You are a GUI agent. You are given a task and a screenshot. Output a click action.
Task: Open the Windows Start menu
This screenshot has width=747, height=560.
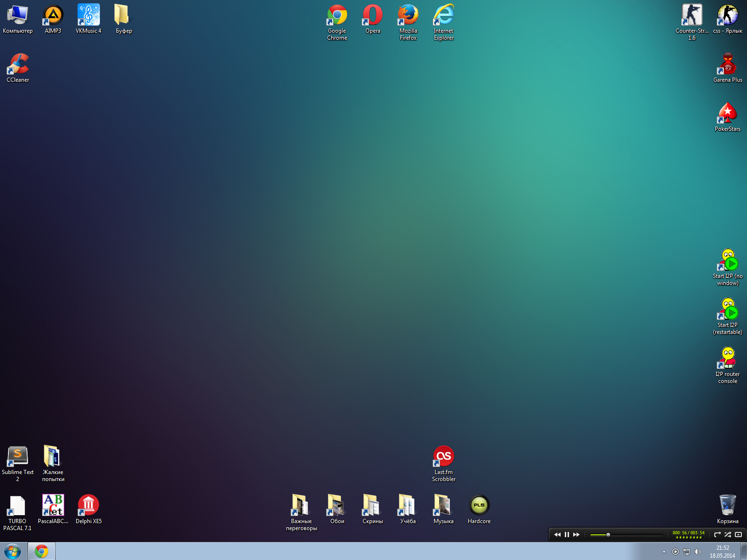coord(13,552)
